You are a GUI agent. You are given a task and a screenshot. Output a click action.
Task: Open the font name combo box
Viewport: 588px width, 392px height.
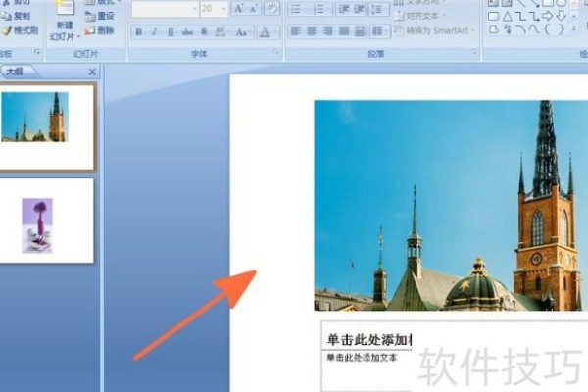pos(165,9)
